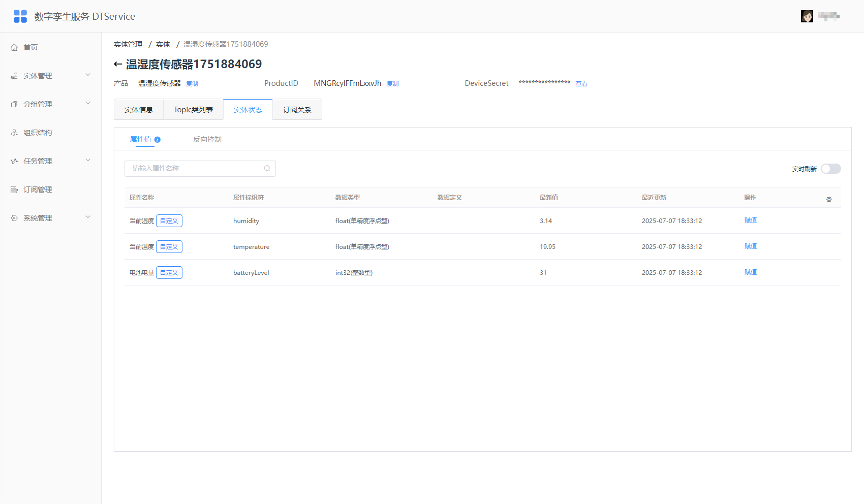
Task: Click the user avatar in the header
Action: pyautogui.click(x=807, y=16)
